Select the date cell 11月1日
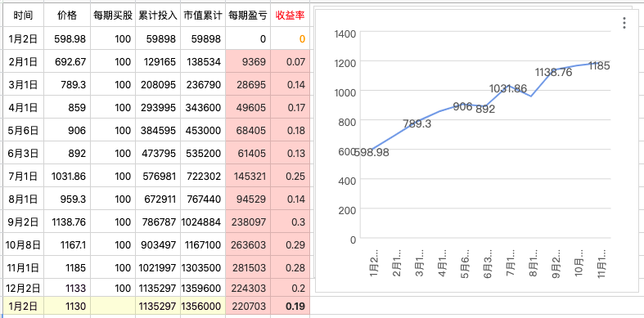644x318 pixels. click(x=23, y=268)
